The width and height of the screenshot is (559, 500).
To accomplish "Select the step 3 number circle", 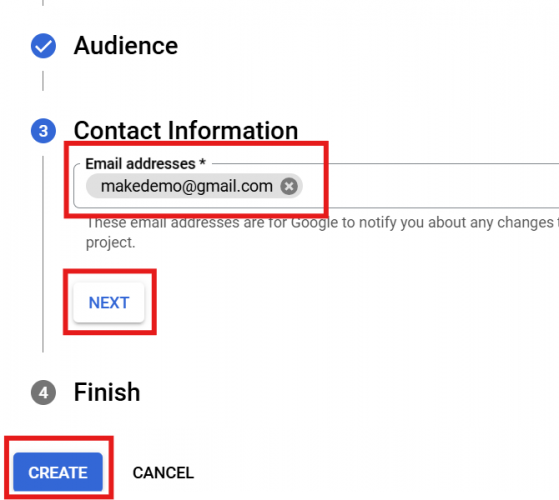I will tap(43, 131).
